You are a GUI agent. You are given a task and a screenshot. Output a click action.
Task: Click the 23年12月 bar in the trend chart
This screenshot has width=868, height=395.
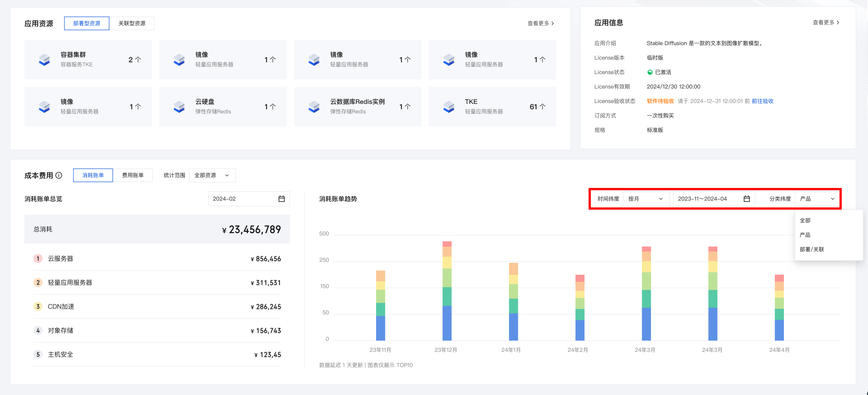click(x=447, y=291)
